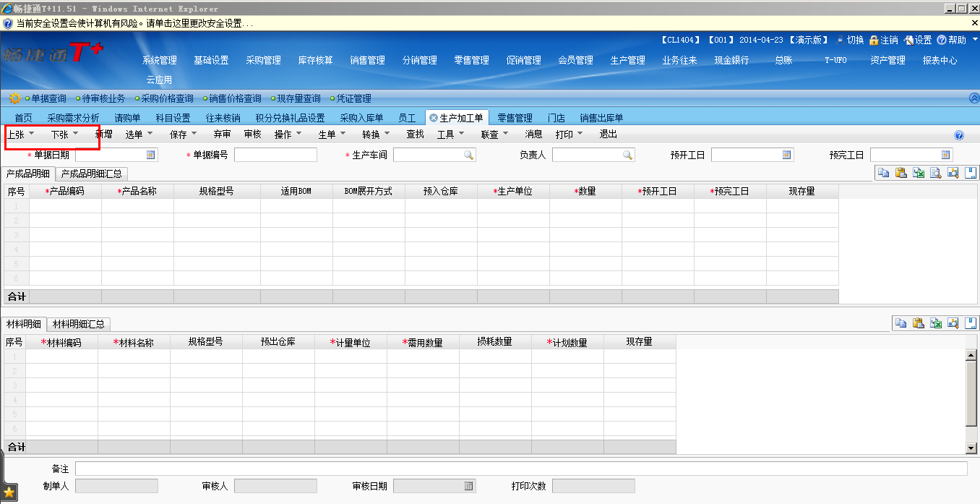
Task: Click the blue help icon beside toolbar
Action: [959, 135]
